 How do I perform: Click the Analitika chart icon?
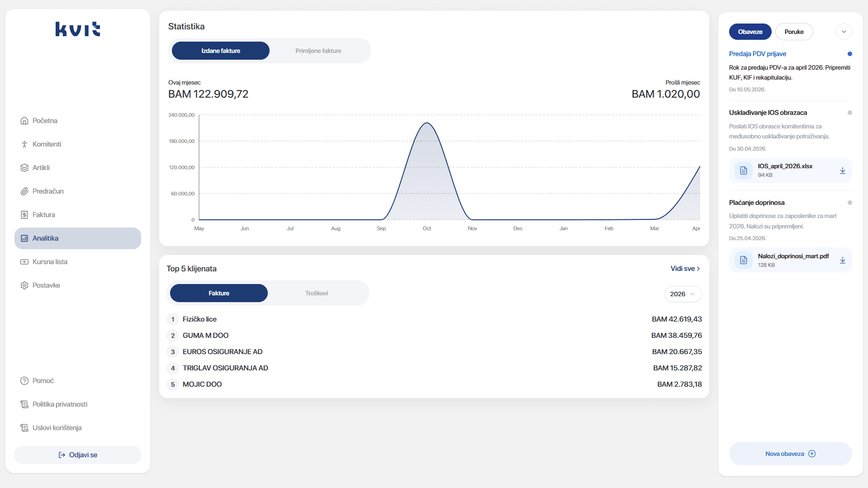point(24,238)
